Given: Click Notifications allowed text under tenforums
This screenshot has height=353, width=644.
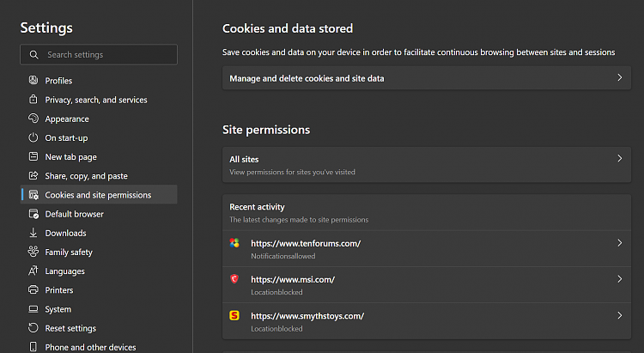Looking at the screenshot, I should click(x=283, y=256).
